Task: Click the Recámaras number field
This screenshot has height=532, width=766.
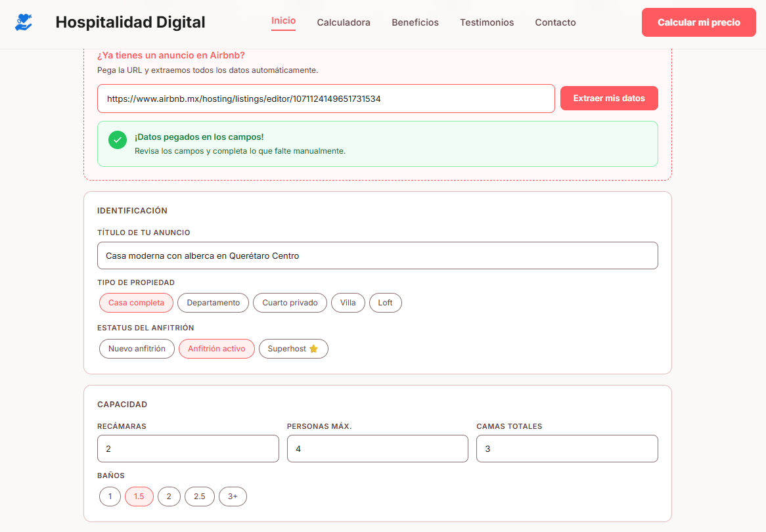Action: click(188, 449)
